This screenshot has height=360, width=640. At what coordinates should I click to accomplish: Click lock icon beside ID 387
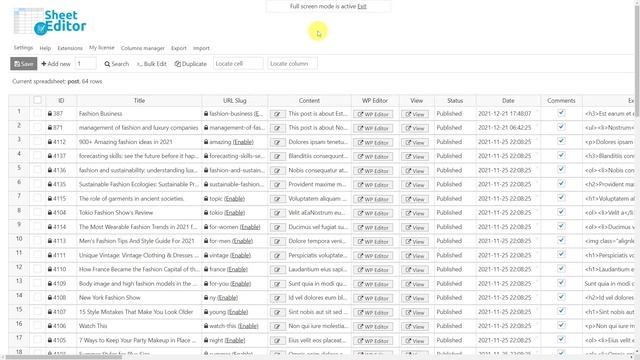[x=50, y=113]
